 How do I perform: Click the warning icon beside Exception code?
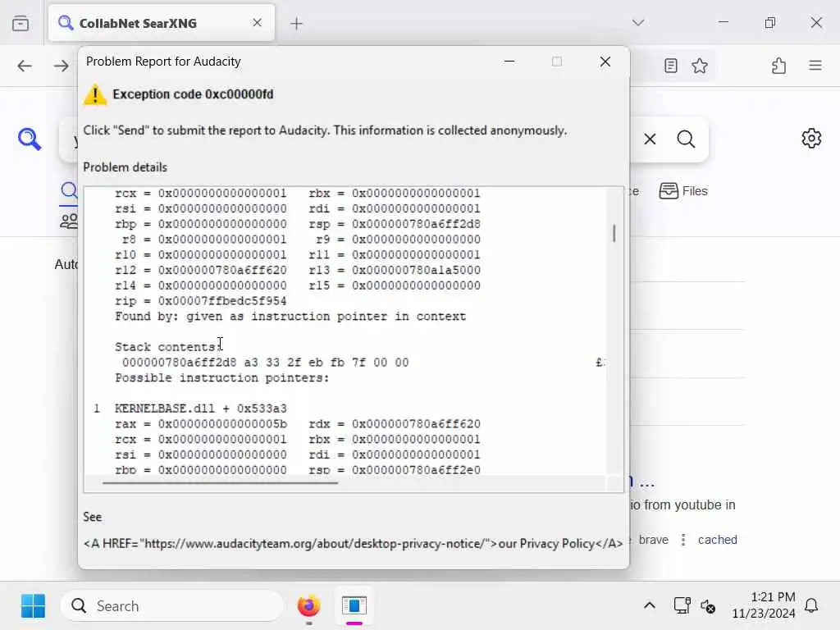[x=95, y=95]
